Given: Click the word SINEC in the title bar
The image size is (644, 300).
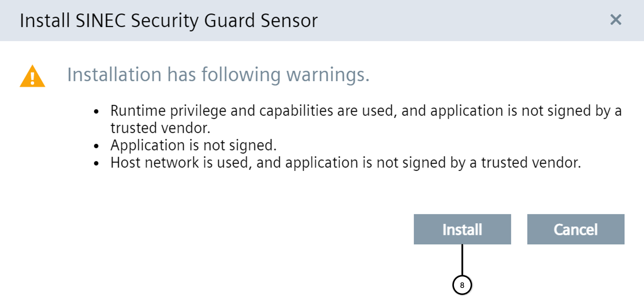Looking at the screenshot, I should point(100,21).
